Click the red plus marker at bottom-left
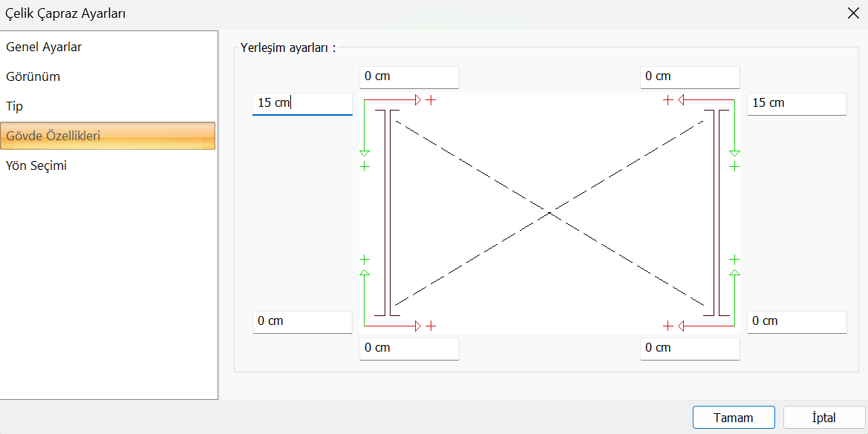Image resolution: width=868 pixels, height=434 pixels. coord(431,326)
